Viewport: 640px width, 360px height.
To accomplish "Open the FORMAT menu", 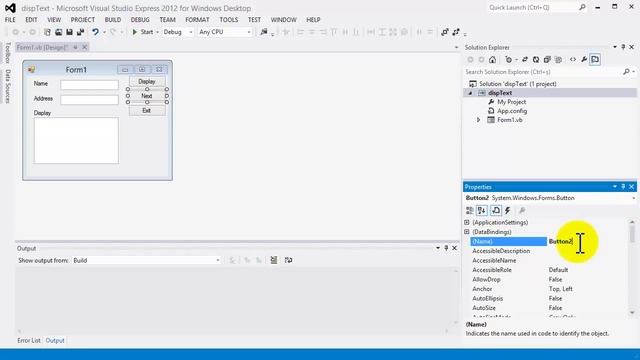I will (x=197, y=20).
